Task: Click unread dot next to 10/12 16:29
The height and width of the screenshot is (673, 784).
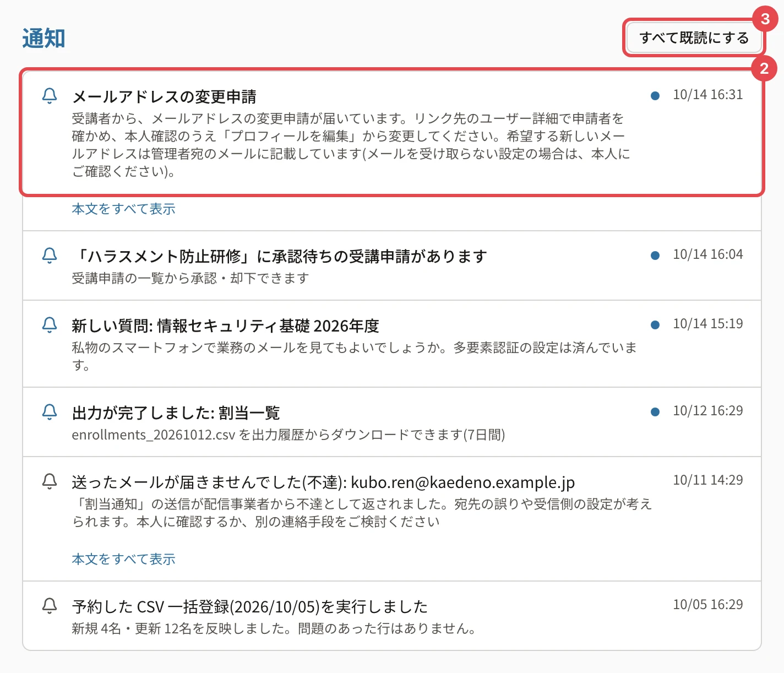Action: (655, 412)
